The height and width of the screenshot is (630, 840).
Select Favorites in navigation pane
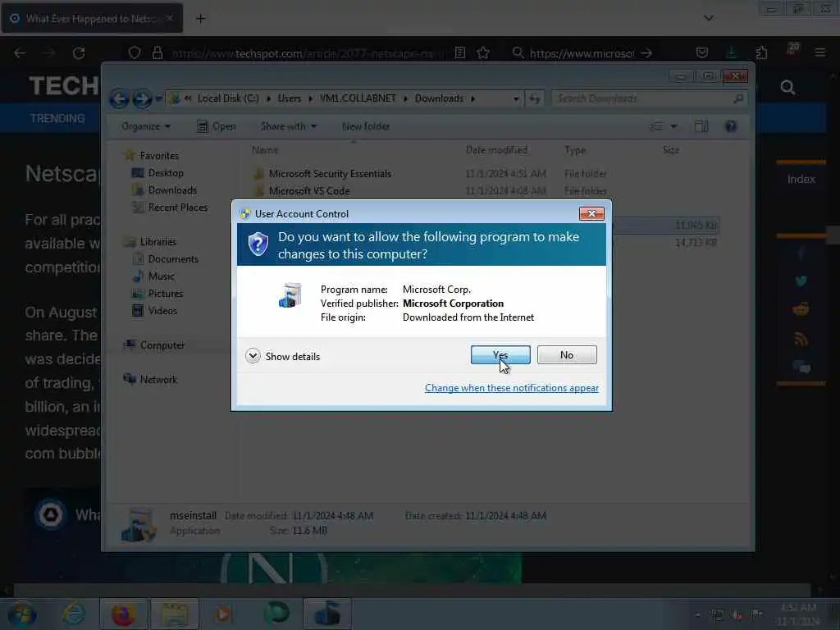pyautogui.click(x=159, y=155)
